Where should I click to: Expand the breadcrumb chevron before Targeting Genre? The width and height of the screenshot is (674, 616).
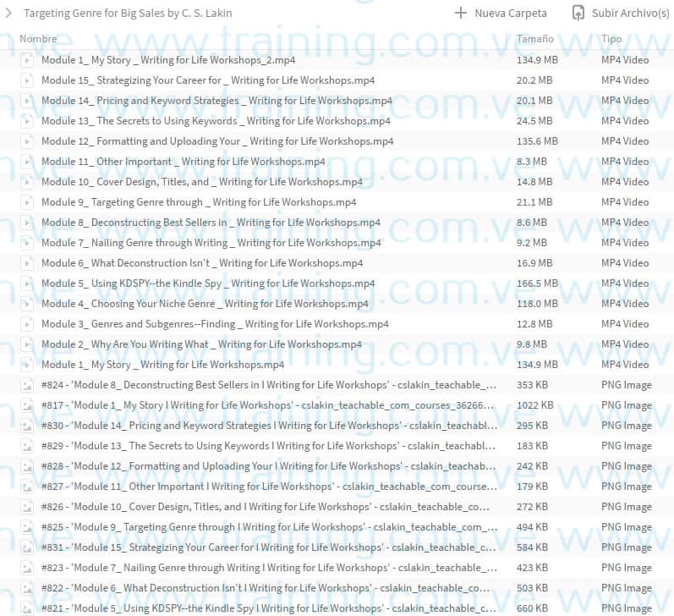pyautogui.click(x=8, y=14)
